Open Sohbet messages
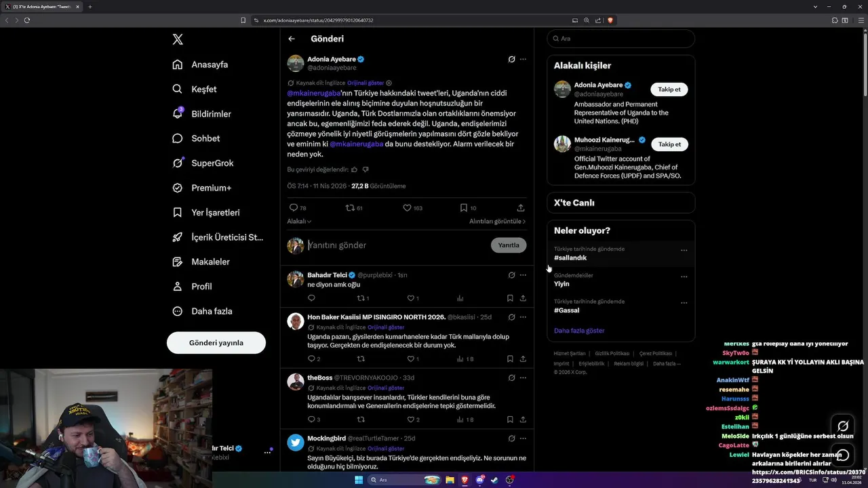The height and width of the screenshot is (488, 868). pyautogui.click(x=196, y=138)
